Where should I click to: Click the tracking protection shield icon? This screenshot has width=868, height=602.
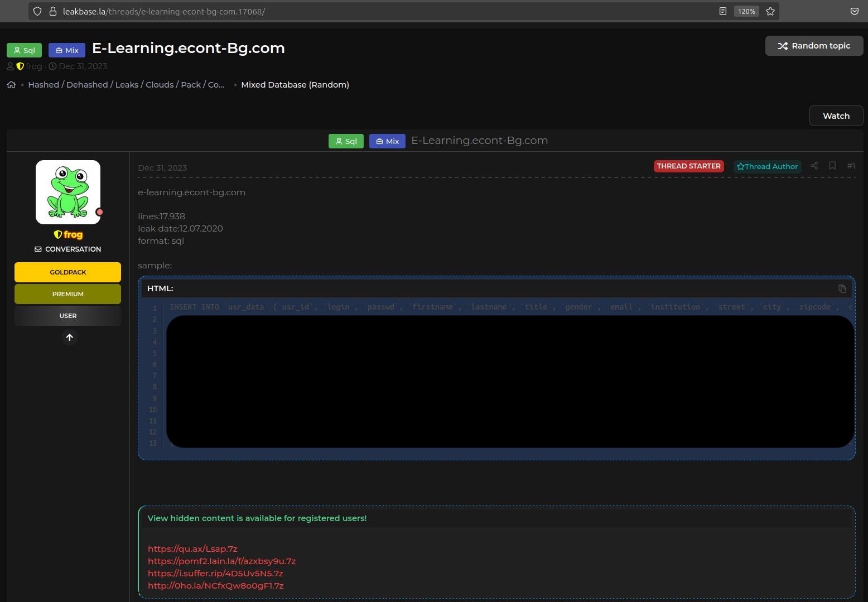pos(37,11)
